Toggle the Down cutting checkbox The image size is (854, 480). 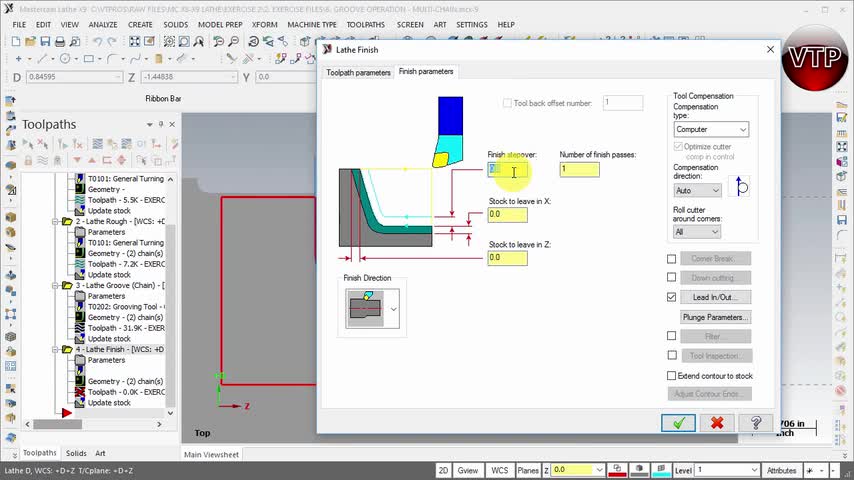tap(672, 277)
